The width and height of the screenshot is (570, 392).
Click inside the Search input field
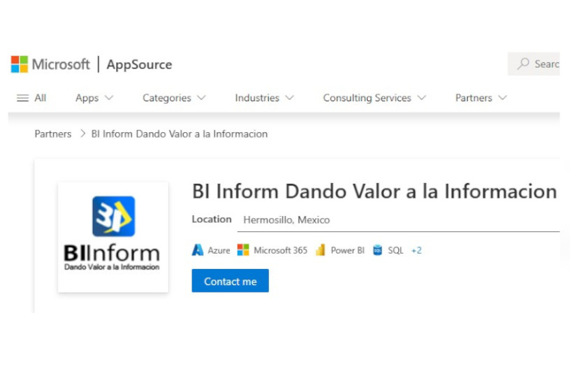[x=546, y=64]
